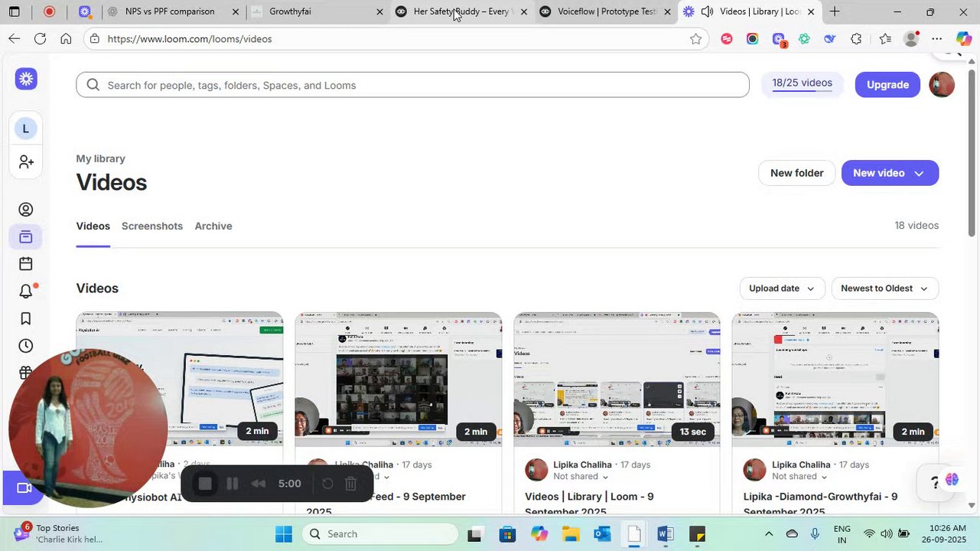The image size is (980, 551).
Task: Open a new browser tab
Action: [x=835, y=11]
